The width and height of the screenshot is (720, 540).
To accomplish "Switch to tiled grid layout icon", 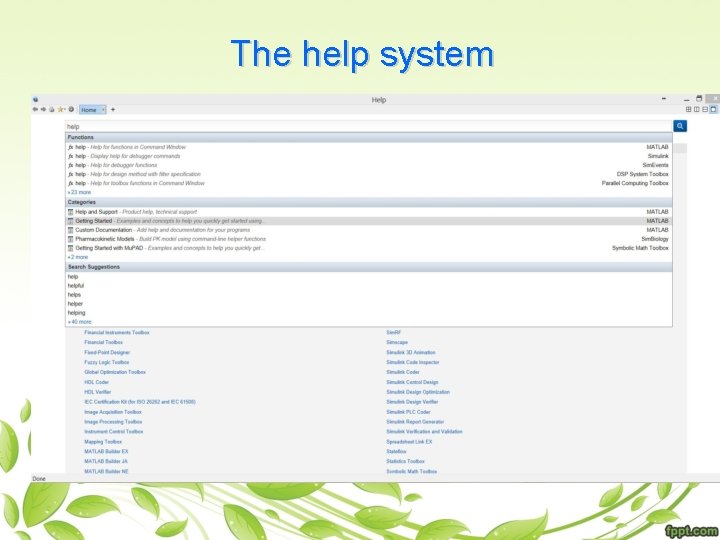I will click(x=688, y=109).
